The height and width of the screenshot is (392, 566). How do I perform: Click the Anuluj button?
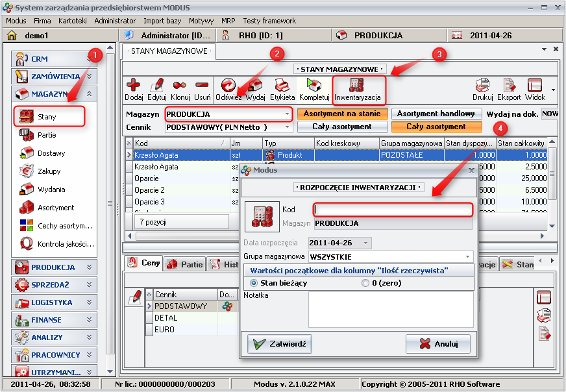coord(437,343)
